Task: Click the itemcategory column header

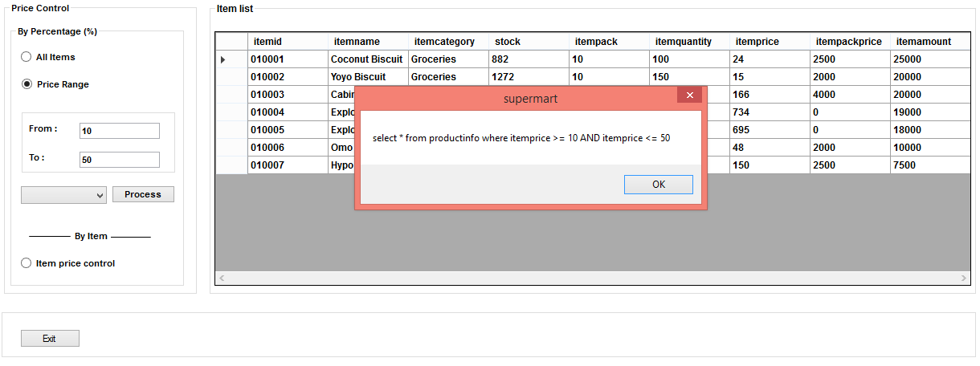Action: pos(447,42)
